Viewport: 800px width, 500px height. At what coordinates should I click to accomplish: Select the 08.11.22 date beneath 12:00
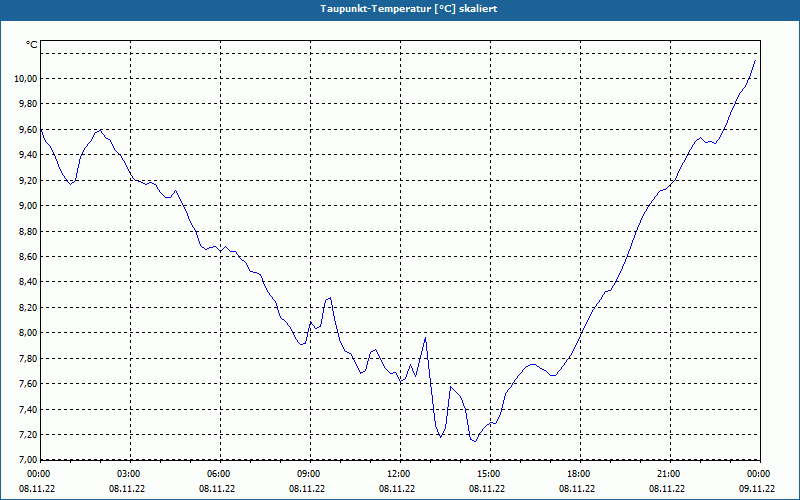[x=397, y=489]
